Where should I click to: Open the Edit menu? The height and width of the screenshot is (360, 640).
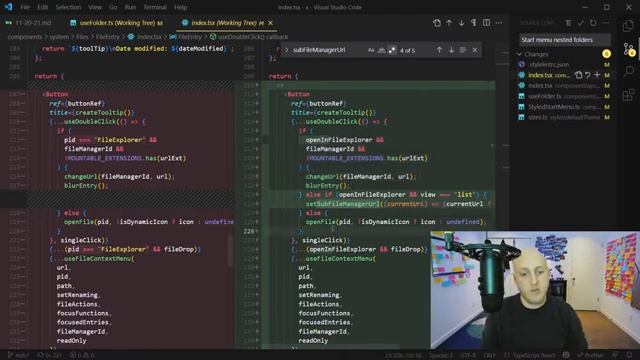click(42, 7)
